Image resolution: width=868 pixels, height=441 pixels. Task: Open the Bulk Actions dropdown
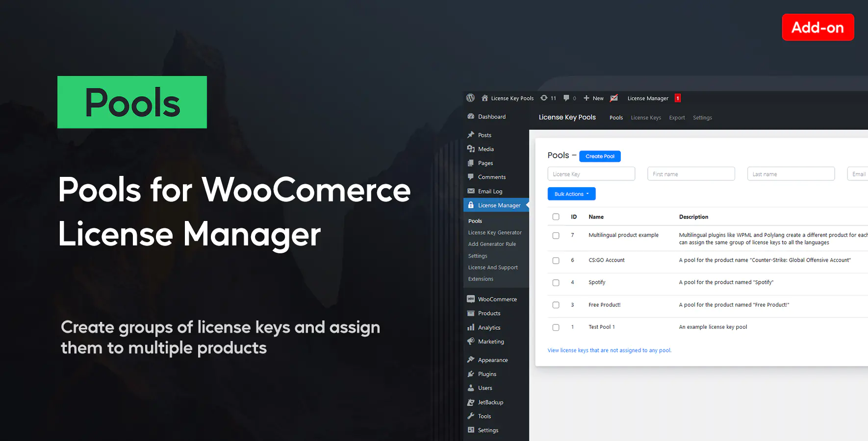(x=571, y=194)
